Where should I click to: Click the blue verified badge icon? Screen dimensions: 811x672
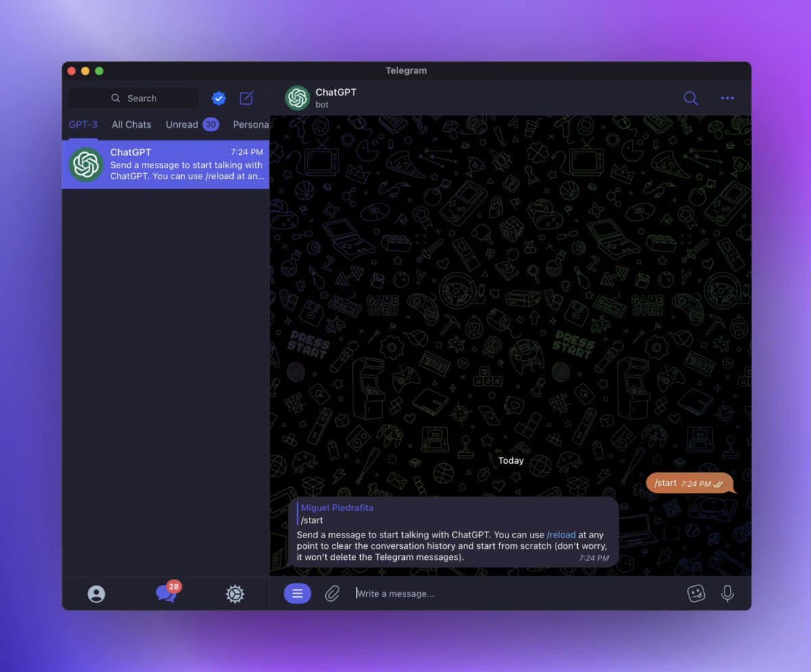pos(218,99)
